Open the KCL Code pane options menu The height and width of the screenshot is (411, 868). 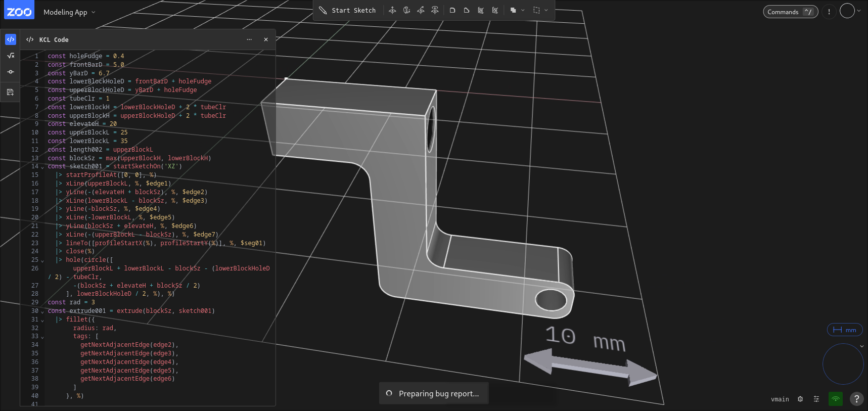[249, 39]
